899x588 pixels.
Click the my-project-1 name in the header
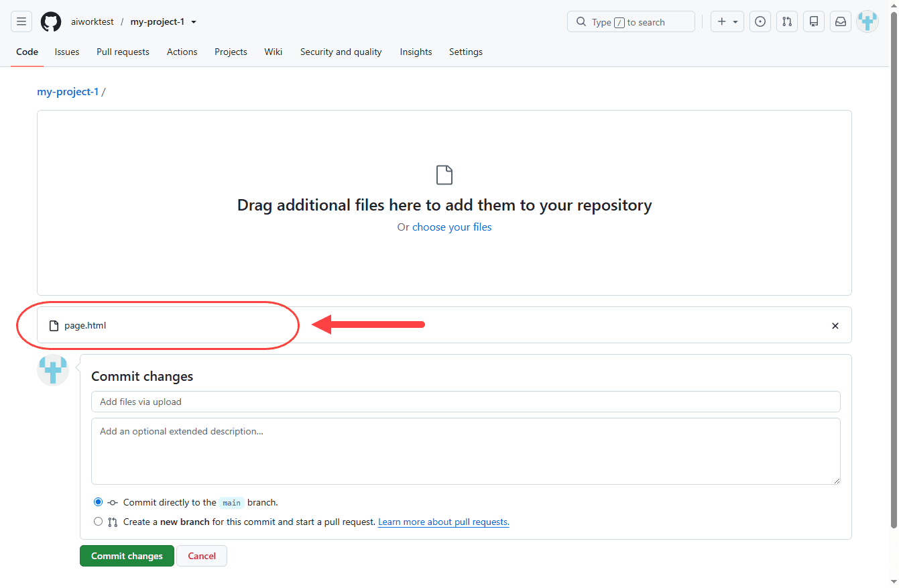pos(158,21)
